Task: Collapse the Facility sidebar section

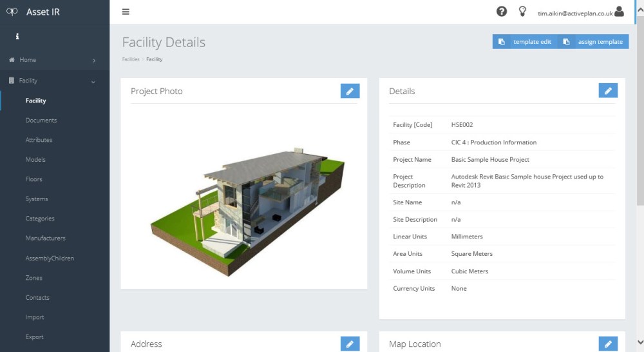Action: (93, 81)
